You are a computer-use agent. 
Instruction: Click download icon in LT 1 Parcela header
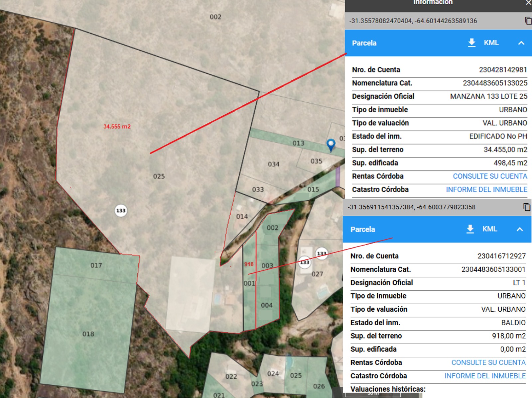coord(470,229)
